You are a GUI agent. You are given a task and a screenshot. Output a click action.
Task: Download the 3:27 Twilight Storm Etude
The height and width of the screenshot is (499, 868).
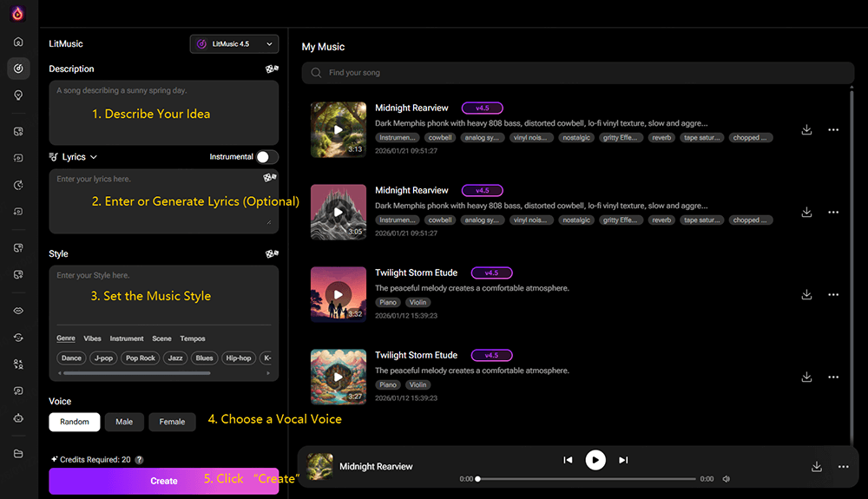point(806,377)
